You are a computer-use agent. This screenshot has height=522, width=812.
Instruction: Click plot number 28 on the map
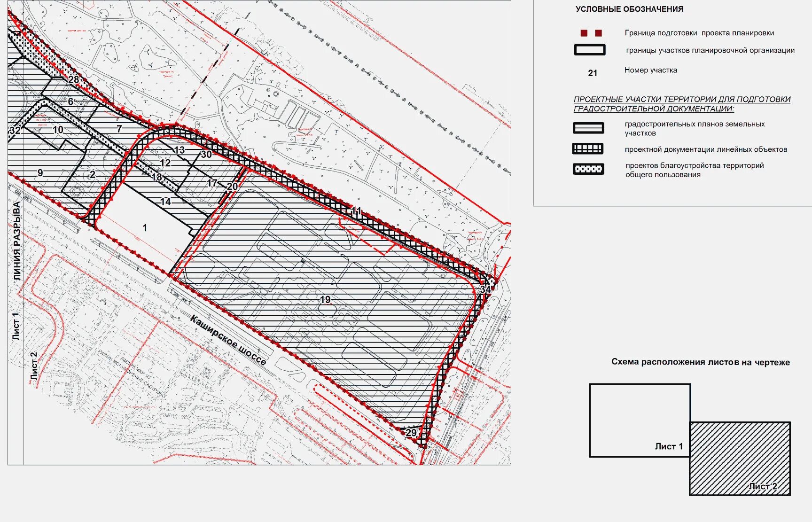point(74,79)
